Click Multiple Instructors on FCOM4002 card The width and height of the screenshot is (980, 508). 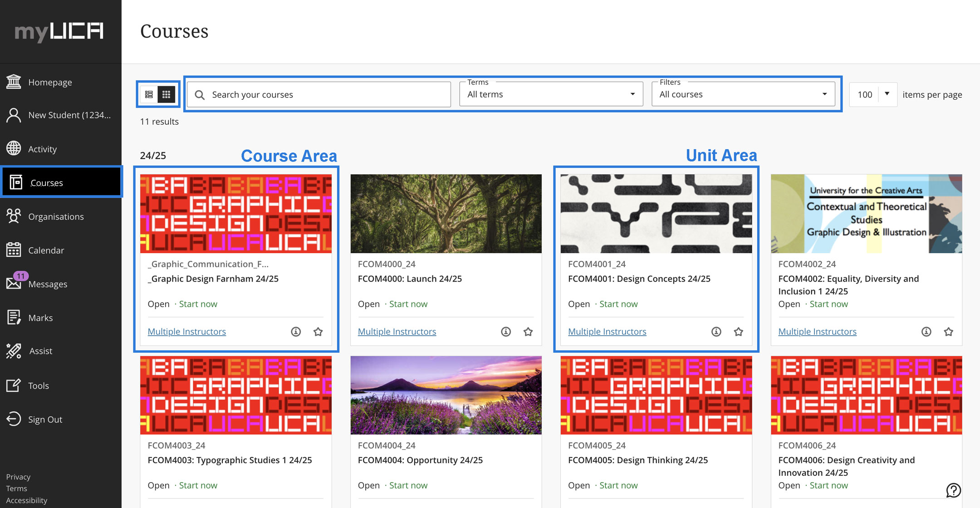(x=818, y=332)
